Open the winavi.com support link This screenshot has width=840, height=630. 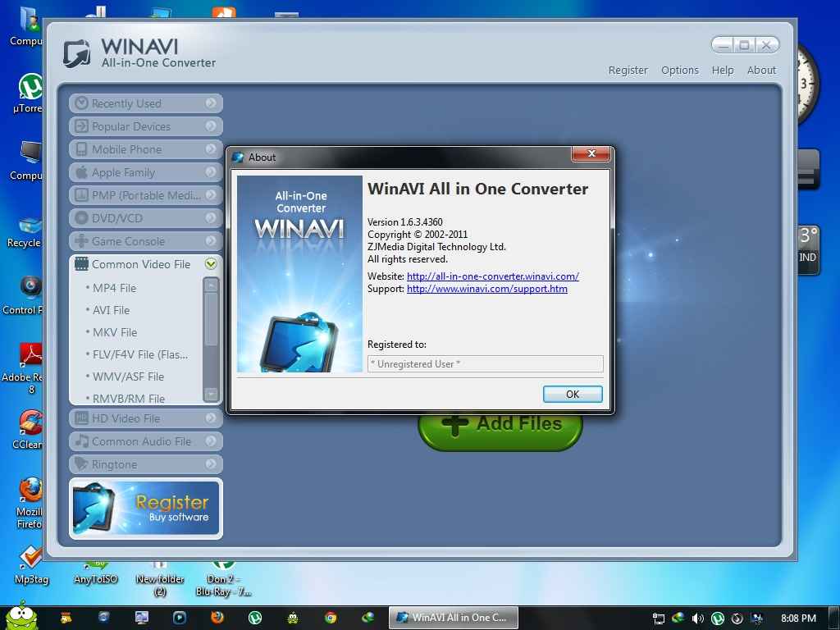[x=487, y=289]
